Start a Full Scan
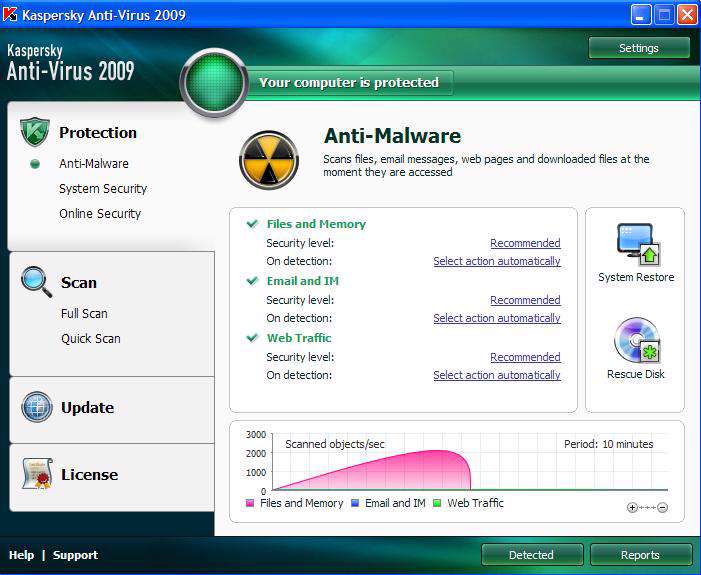The image size is (701, 575). (x=84, y=313)
